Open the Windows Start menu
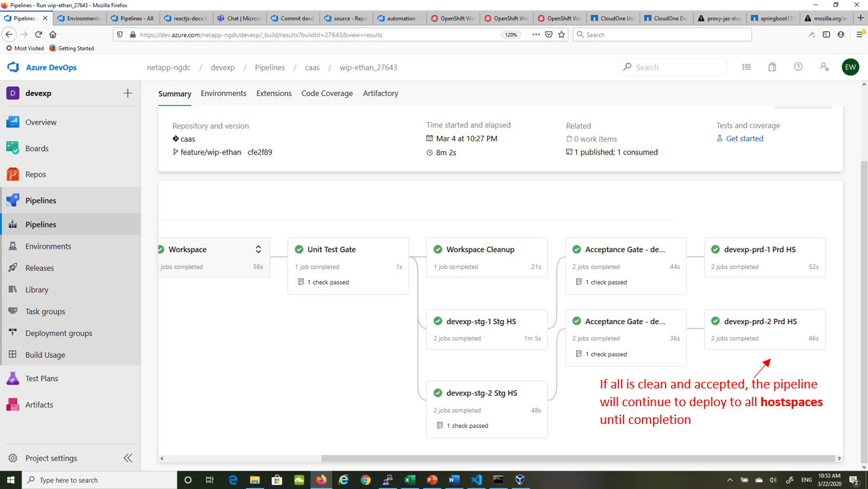868x489 pixels. [x=11, y=480]
